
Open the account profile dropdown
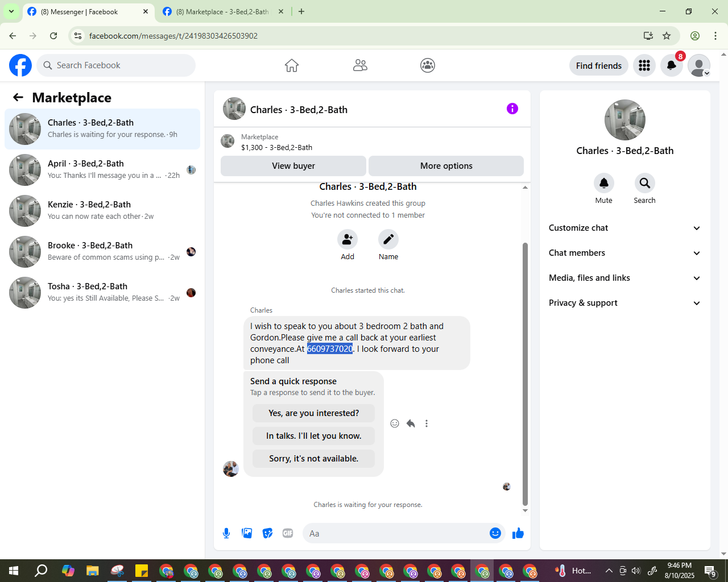coord(699,65)
